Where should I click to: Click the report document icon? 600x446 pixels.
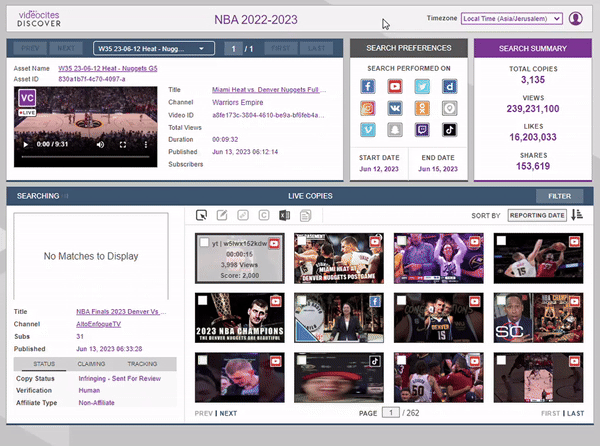[x=305, y=215]
